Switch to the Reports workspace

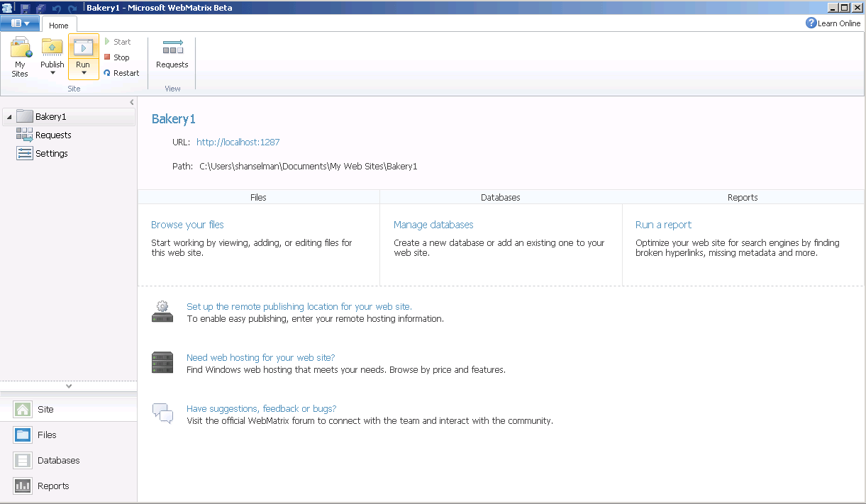pos(69,486)
